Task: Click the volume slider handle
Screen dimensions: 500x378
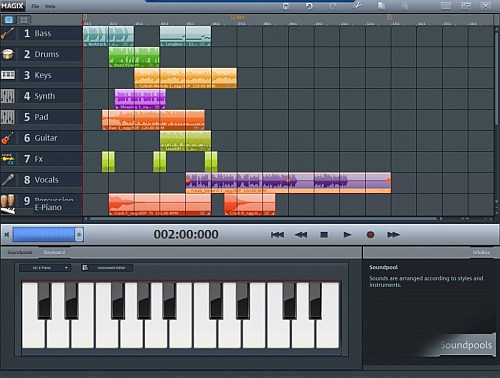Action: [79, 234]
